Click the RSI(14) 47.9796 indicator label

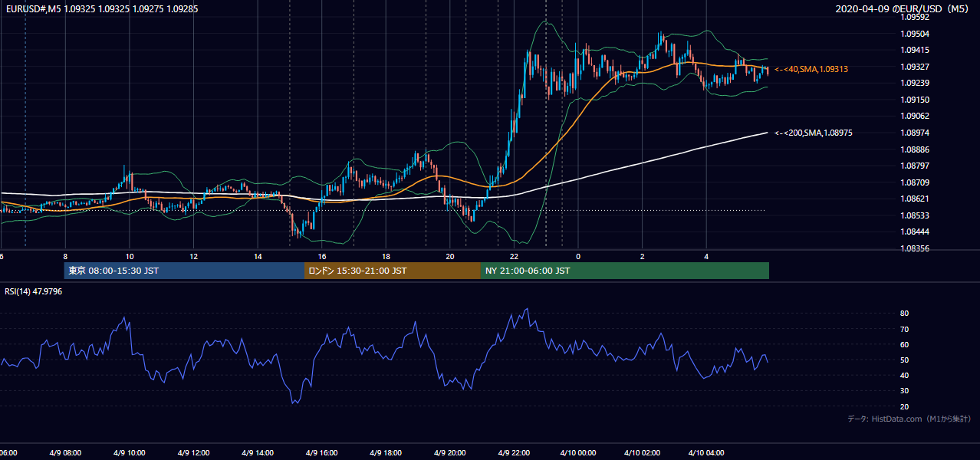pyautogui.click(x=34, y=291)
